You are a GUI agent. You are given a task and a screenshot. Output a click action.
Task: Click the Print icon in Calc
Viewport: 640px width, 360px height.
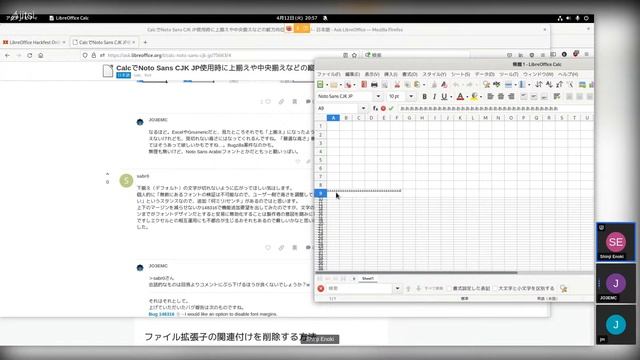(x=374, y=84)
